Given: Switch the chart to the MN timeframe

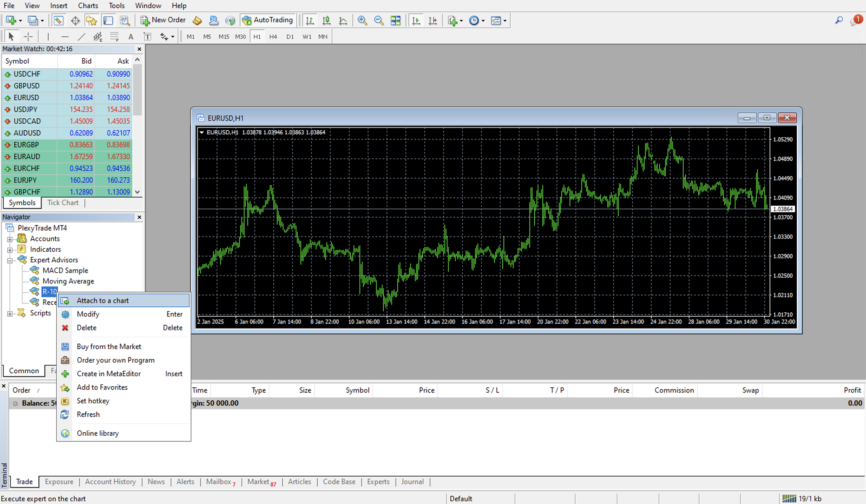Looking at the screenshot, I should pyautogui.click(x=323, y=37).
